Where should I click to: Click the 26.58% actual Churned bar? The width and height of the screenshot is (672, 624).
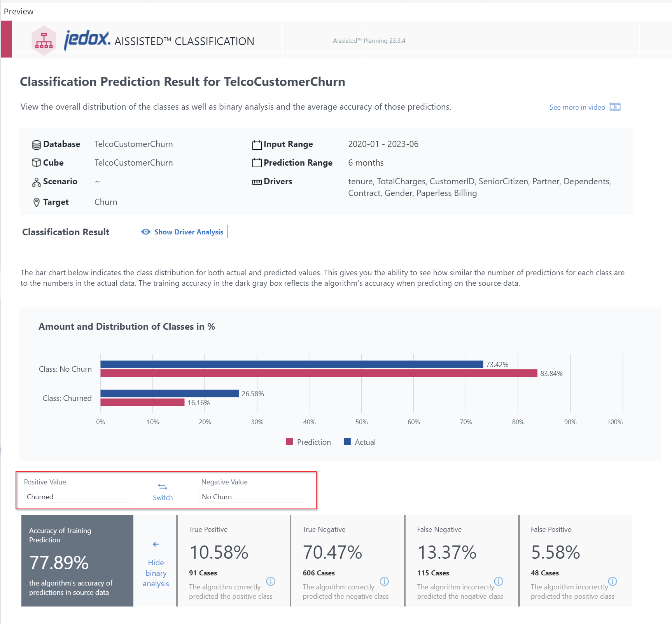[170, 393]
